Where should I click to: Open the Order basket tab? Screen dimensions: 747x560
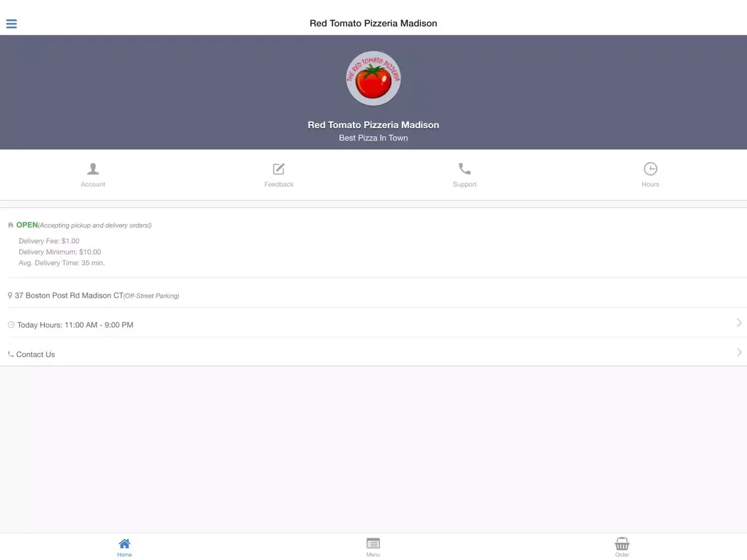click(621, 547)
